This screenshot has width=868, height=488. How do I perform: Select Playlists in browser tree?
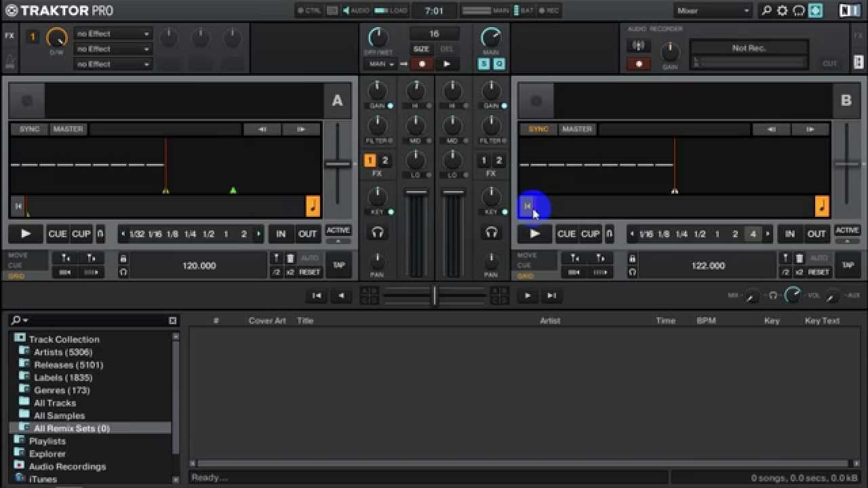(47, 441)
